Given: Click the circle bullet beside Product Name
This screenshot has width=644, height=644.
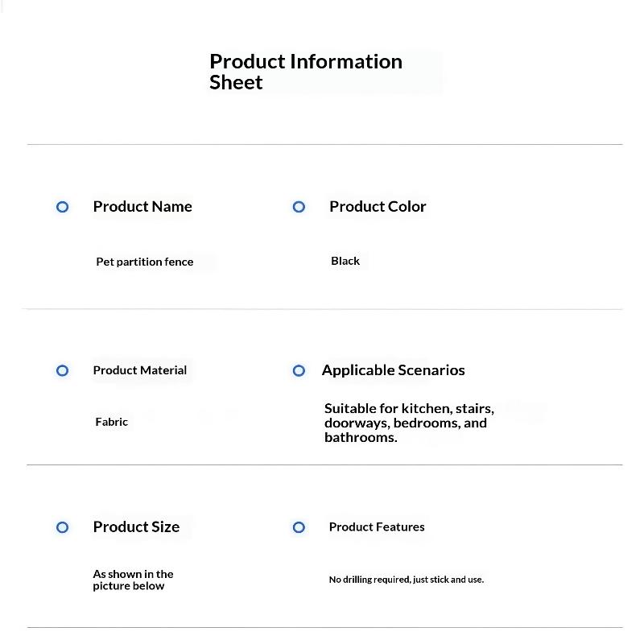Looking at the screenshot, I should (x=63, y=207).
